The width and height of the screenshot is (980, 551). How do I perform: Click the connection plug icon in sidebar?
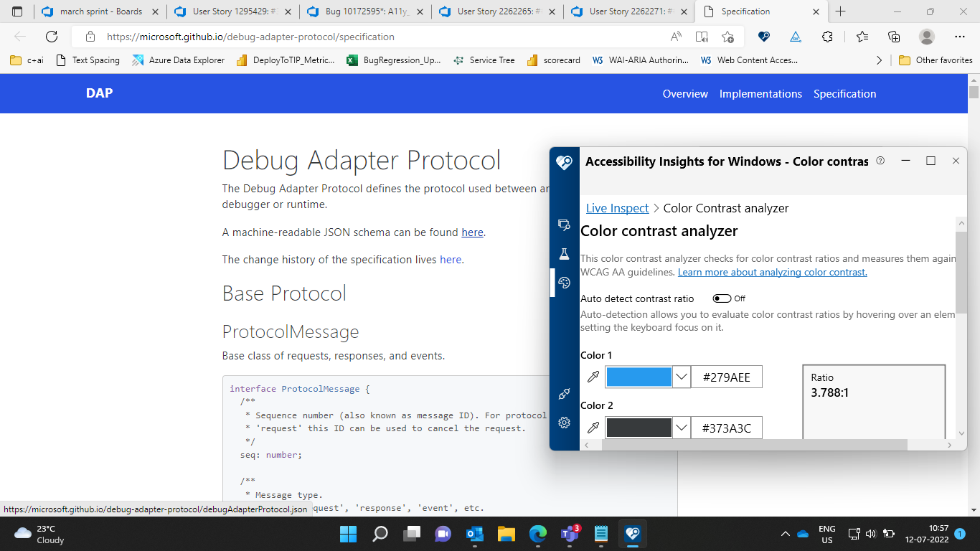pos(565,394)
